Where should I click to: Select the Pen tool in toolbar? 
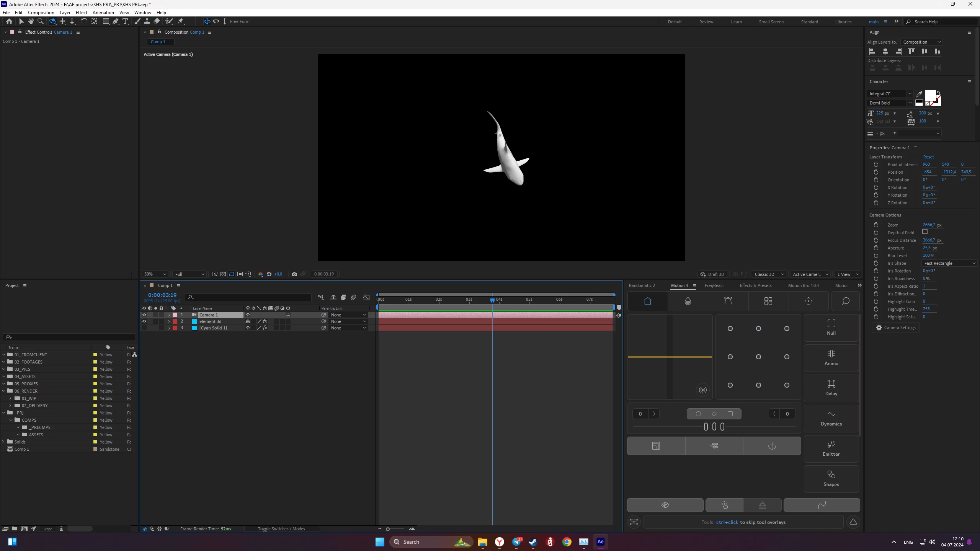pos(115,21)
